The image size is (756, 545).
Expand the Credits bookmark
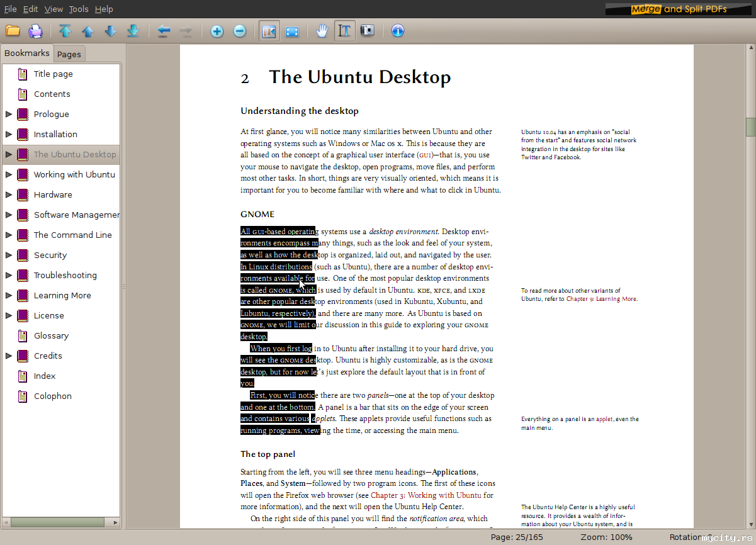[9, 356]
